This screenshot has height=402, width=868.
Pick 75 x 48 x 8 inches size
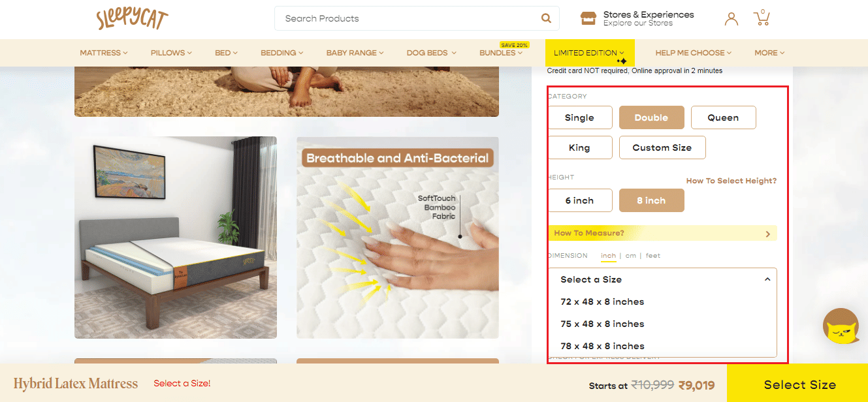(x=602, y=324)
